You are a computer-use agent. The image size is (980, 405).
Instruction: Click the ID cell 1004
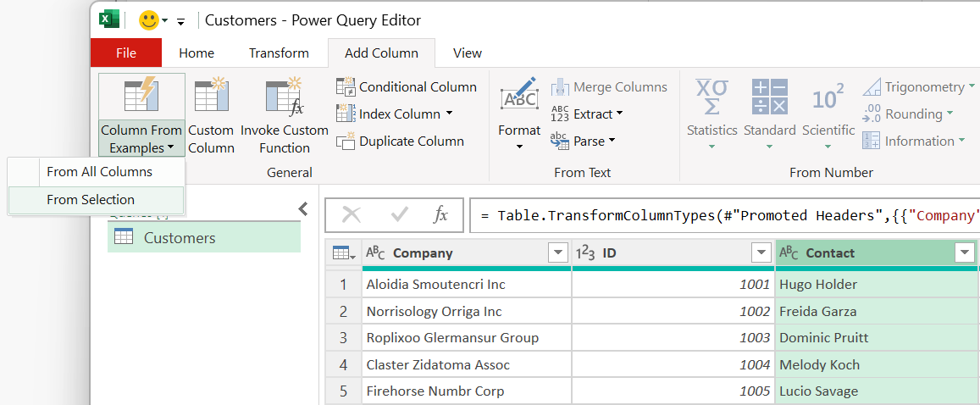(x=673, y=365)
